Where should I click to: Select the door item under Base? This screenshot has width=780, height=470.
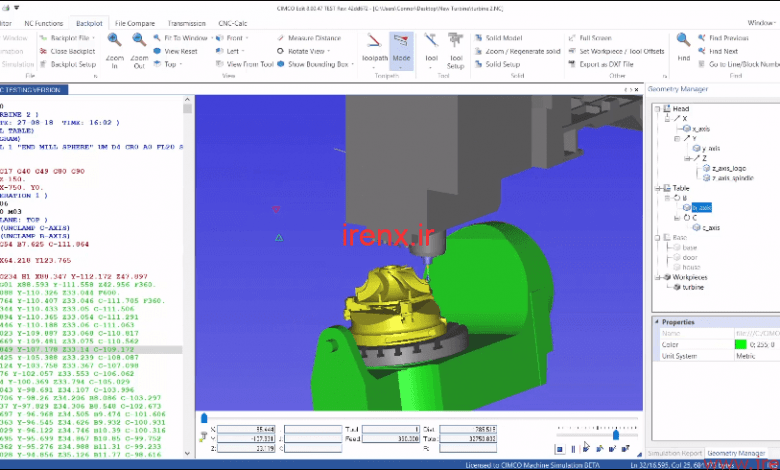coord(689,257)
